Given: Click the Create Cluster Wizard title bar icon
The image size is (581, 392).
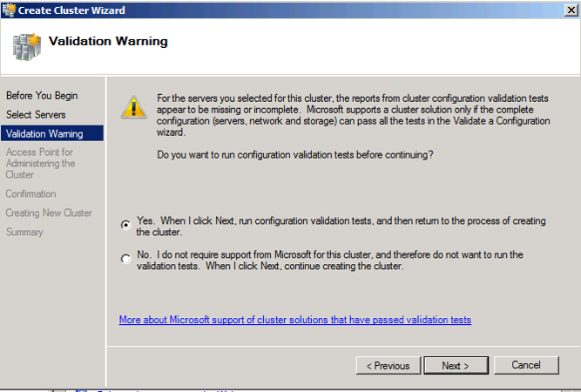Looking at the screenshot, I should coord(9,10).
